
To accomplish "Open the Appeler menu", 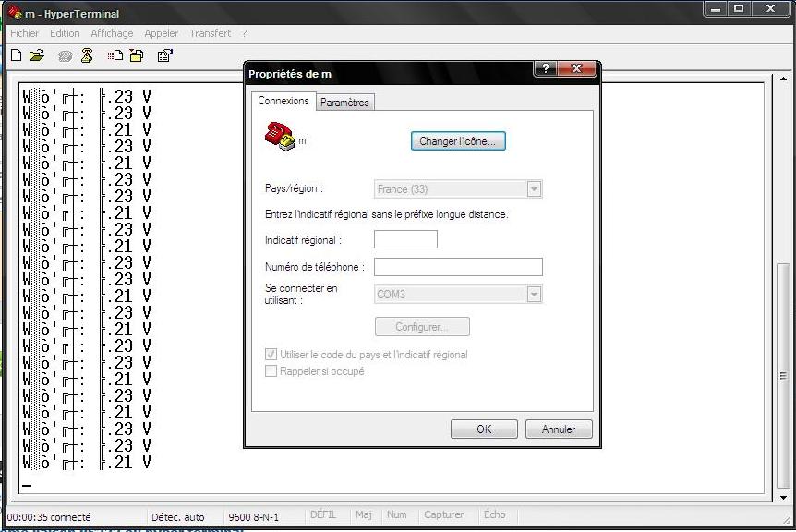I will click(x=161, y=33).
